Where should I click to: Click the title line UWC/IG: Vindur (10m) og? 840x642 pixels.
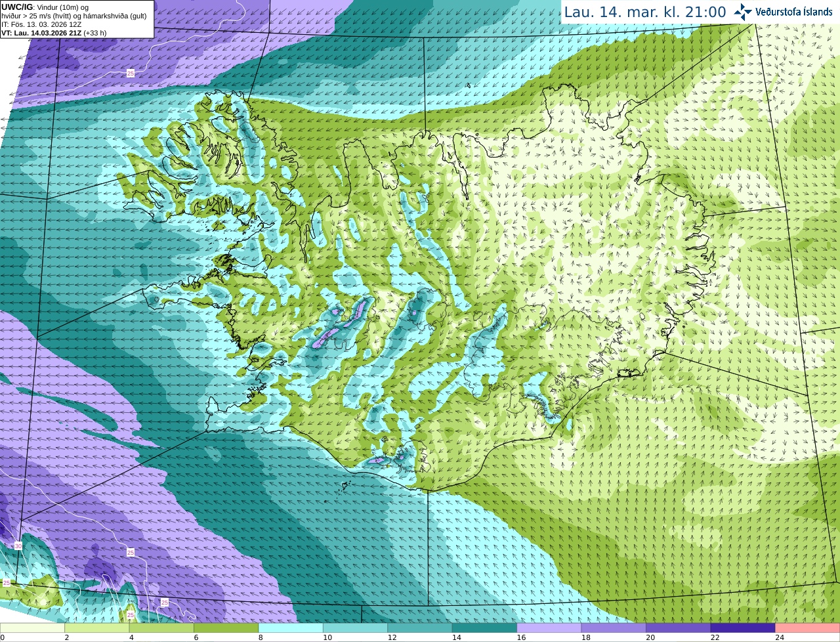click(45, 7)
